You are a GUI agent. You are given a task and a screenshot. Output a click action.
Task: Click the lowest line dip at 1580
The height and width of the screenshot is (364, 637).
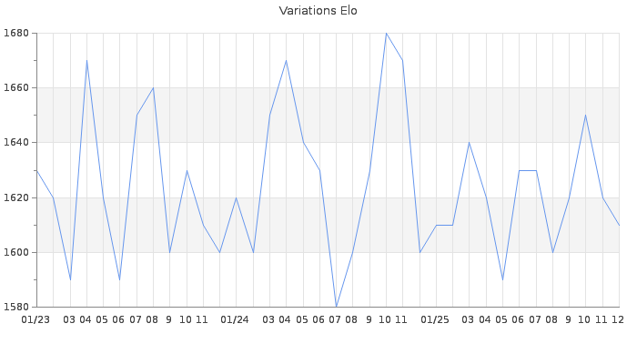336,307
